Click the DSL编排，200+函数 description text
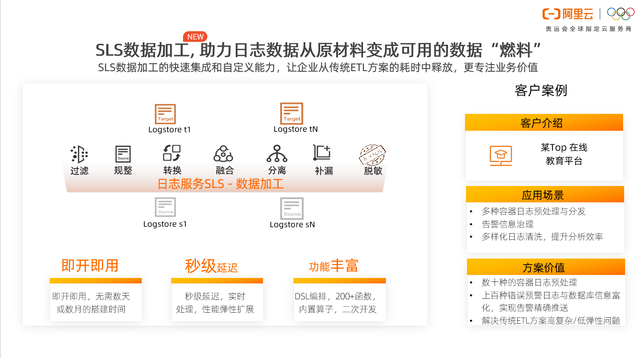The height and width of the screenshot is (358, 644). click(336, 303)
